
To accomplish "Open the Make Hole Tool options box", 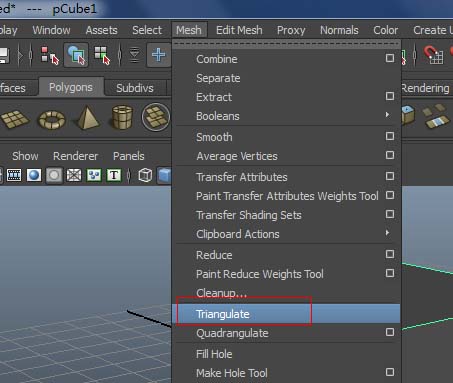I will [390, 372].
